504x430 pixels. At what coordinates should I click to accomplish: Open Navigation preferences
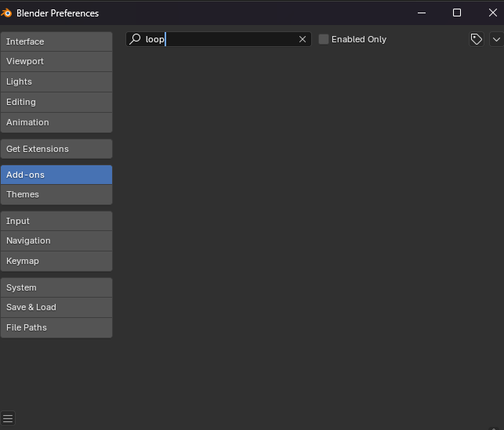coord(56,241)
